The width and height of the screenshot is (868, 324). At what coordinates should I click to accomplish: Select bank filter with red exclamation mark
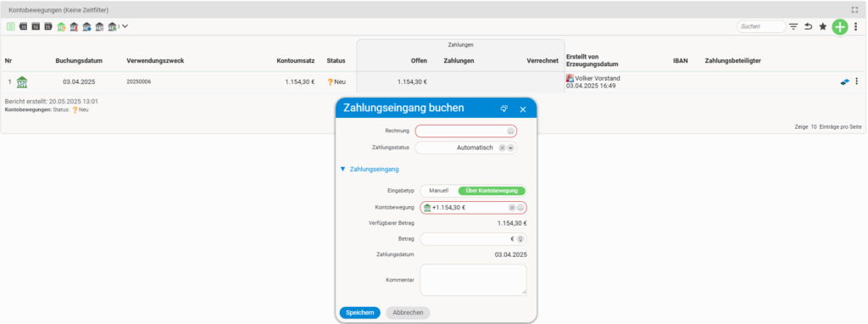click(x=74, y=26)
